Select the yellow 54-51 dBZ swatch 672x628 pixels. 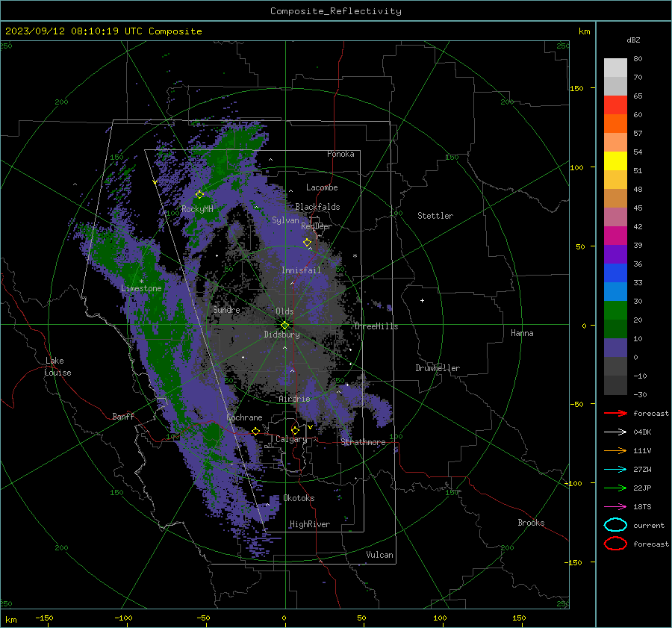615,161
